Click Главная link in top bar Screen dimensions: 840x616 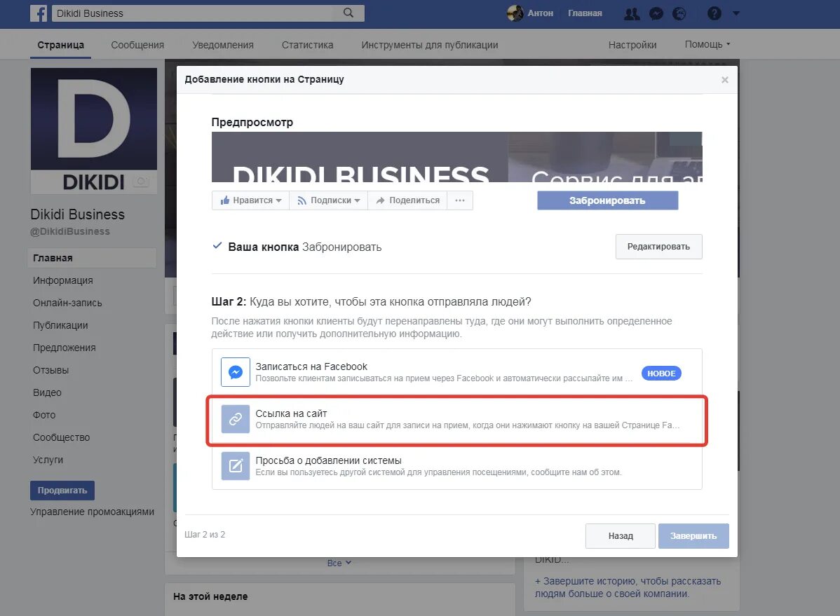click(585, 13)
